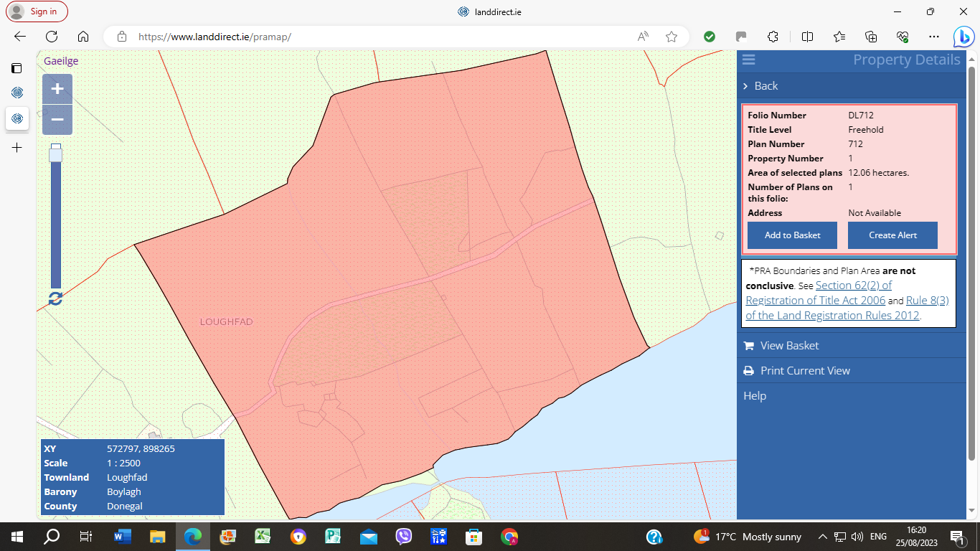Click the Create Alert button

pyautogui.click(x=892, y=235)
